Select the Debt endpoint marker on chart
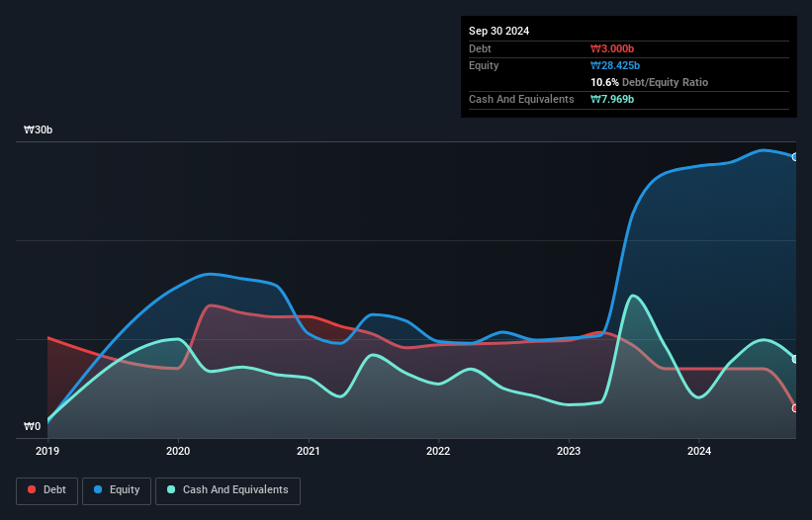The image size is (812, 520). point(795,408)
